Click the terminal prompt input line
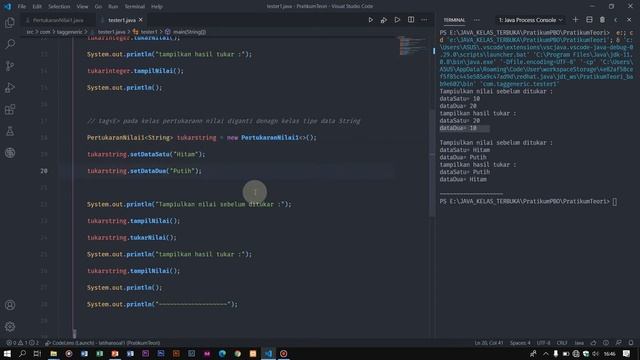This screenshot has height=360, width=640. click(x=528, y=201)
